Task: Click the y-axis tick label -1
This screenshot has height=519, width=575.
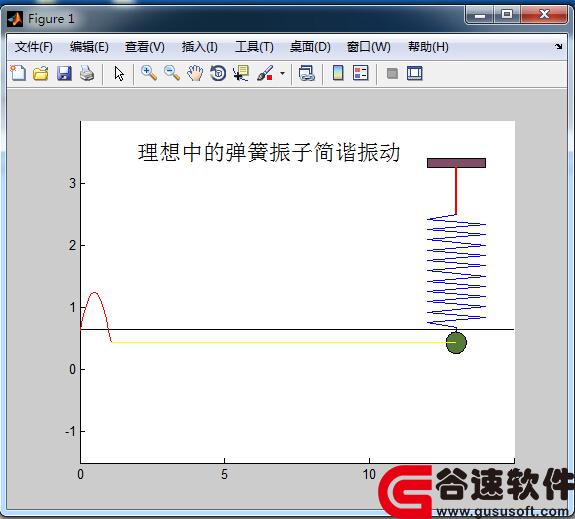Action: click(x=70, y=431)
